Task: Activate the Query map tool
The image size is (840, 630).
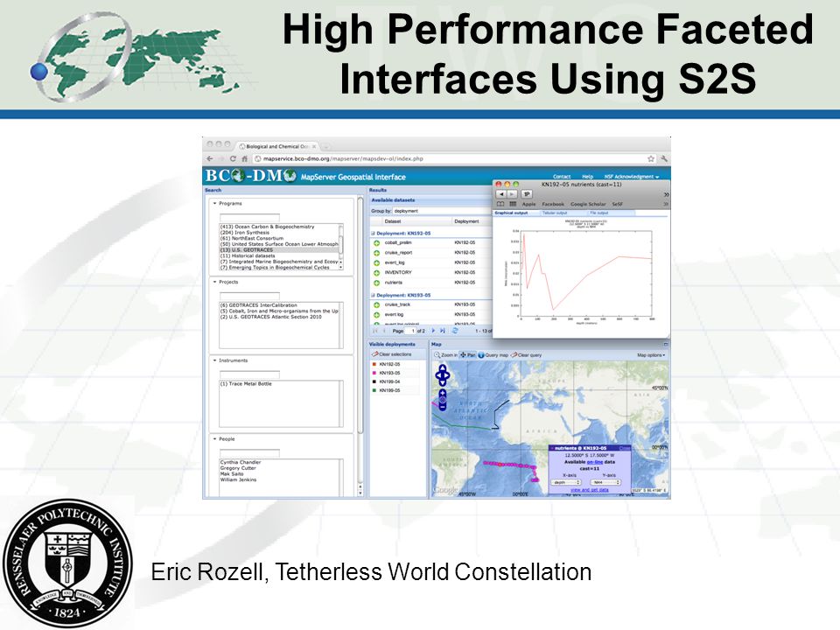Action: 493,355
